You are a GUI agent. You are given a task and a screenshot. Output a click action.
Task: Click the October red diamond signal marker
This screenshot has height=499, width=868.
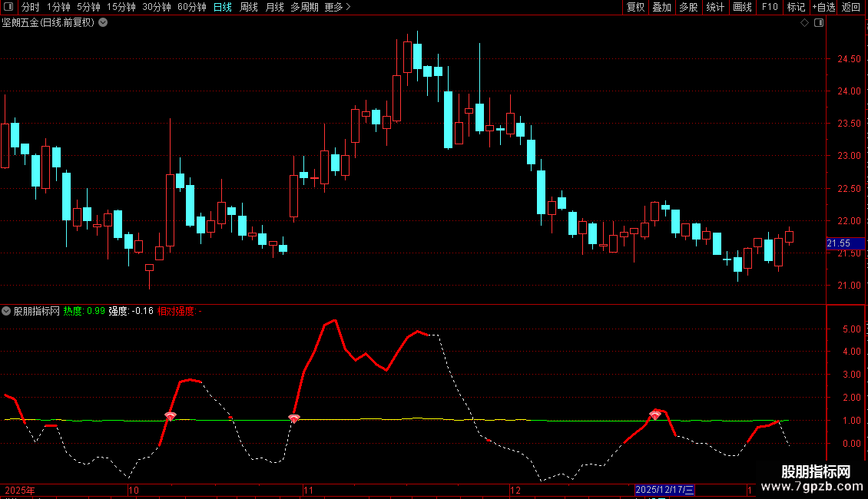(171, 416)
